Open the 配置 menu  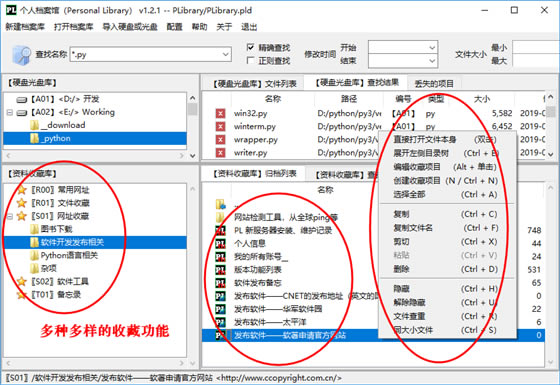point(175,27)
